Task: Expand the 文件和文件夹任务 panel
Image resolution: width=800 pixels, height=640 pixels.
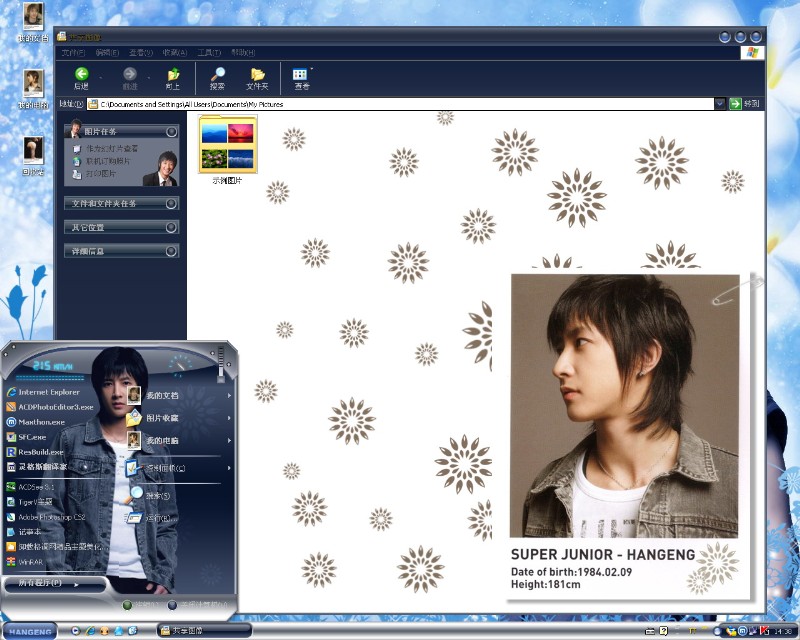Action: tap(172, 204)
